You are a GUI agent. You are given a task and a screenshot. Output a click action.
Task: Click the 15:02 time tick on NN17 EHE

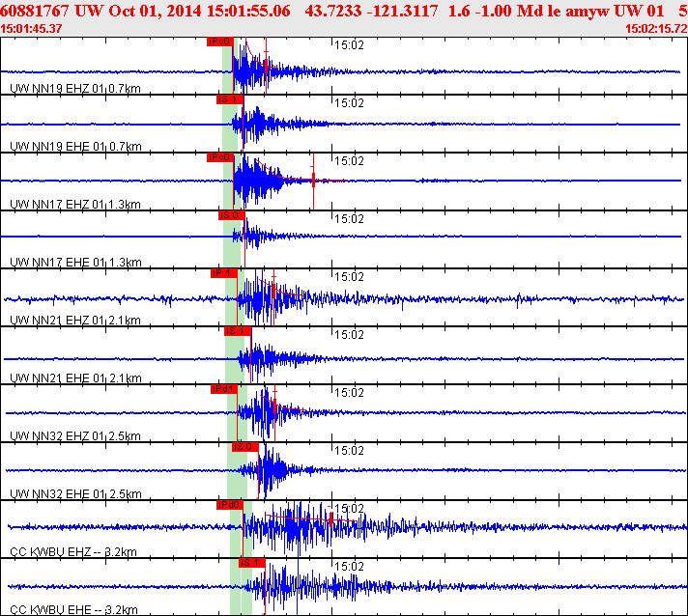click(349, 219)
